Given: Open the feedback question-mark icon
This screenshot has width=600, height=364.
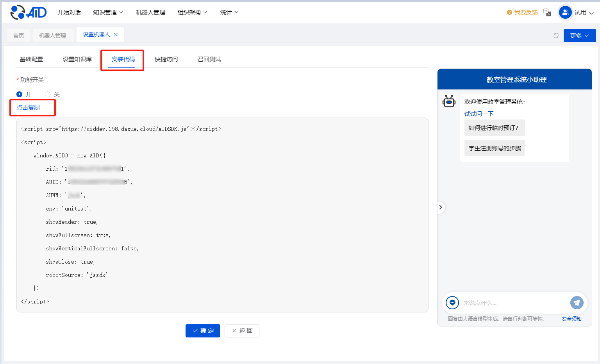Looking at the screenshot, I should coord(509,12).
